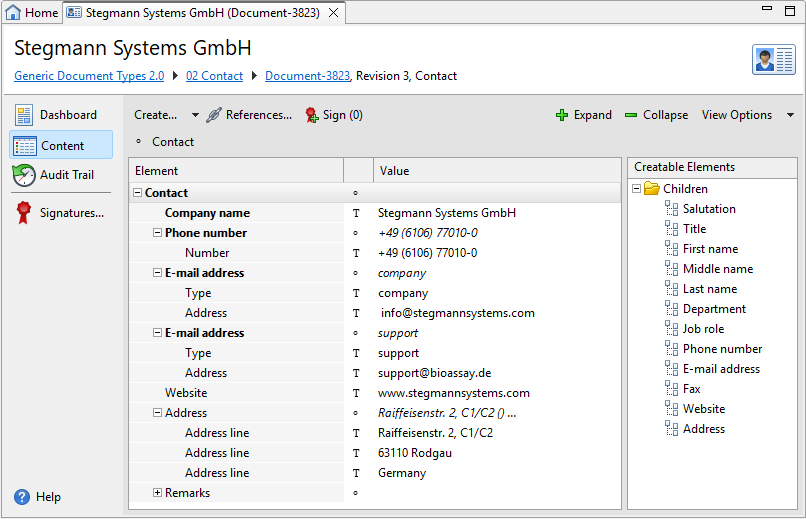Viewport: 806px width, 519px height.
Task: Click the green minus Collapse icon
Action: (x=631, y=115)
